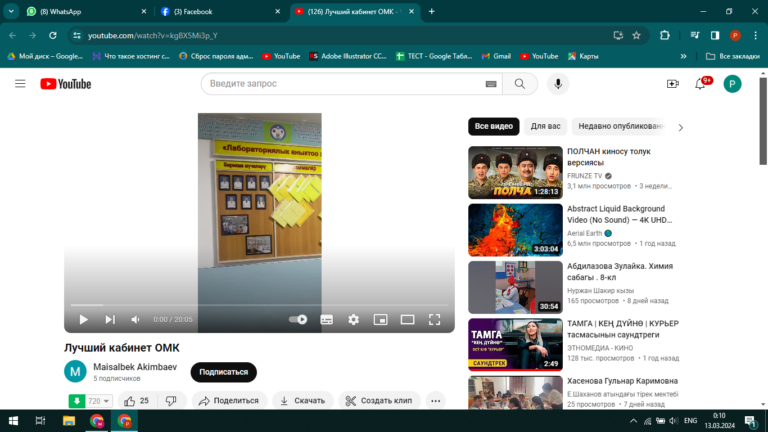
Task: Click the "Поделиться" share button
Action: (229, 401)
